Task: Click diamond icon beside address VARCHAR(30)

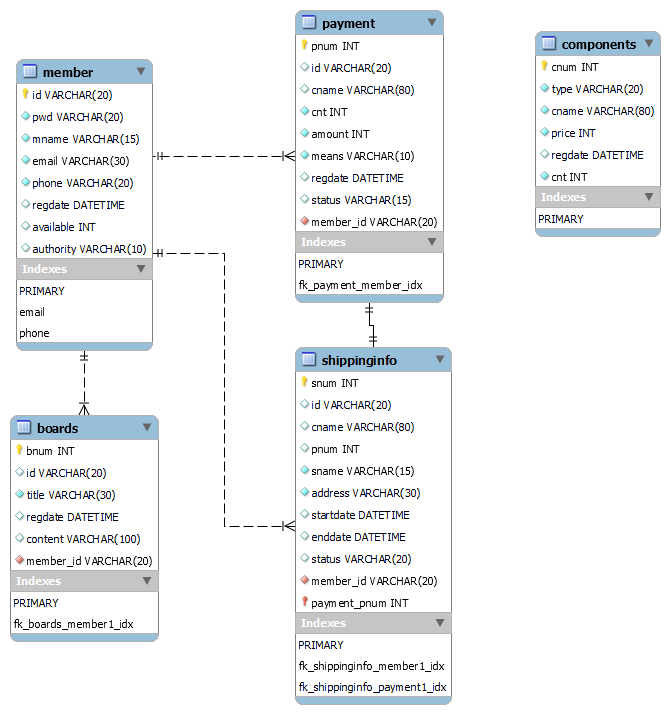Action: click(305, 492)
